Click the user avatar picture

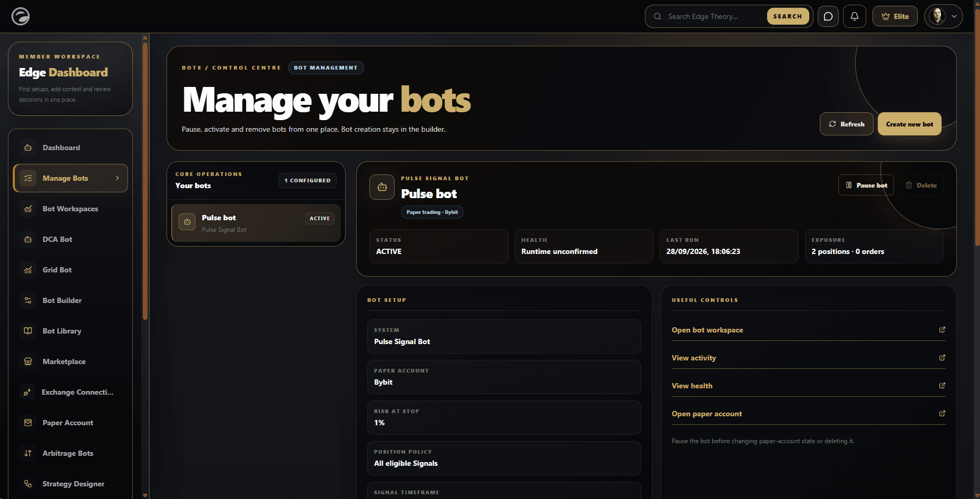click(937, 16)
